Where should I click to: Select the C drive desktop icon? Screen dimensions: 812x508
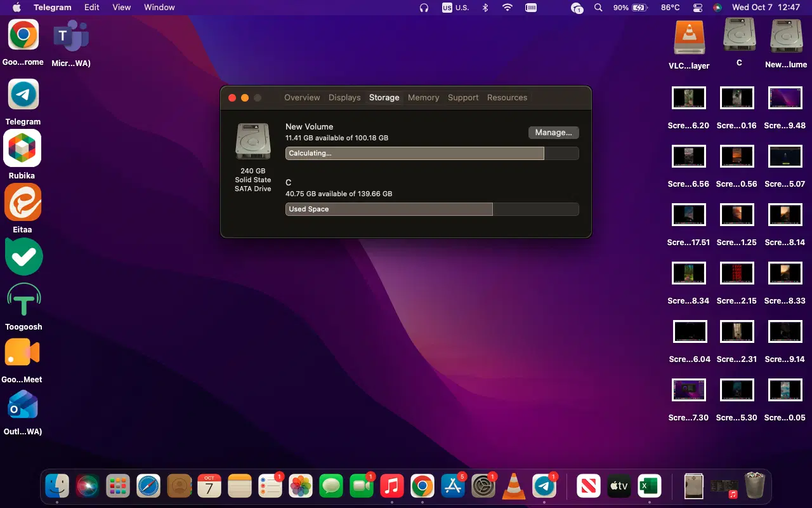tap(739, 36)
